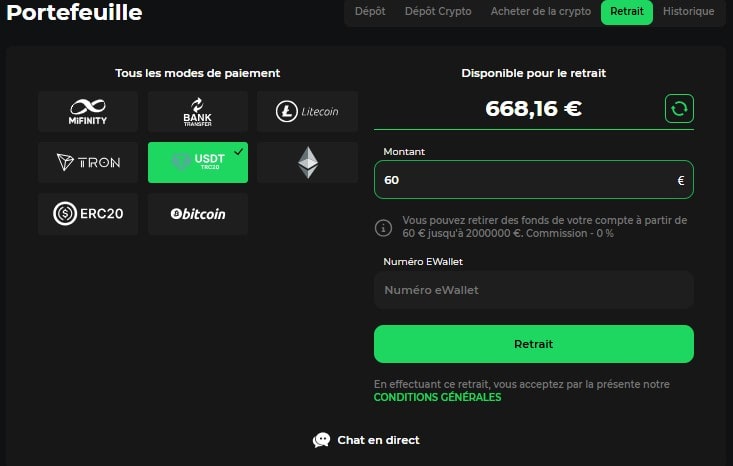Open the Acheter de la crypto tab
This screenshot has height=466, width=733.
(x=541, y=12)
